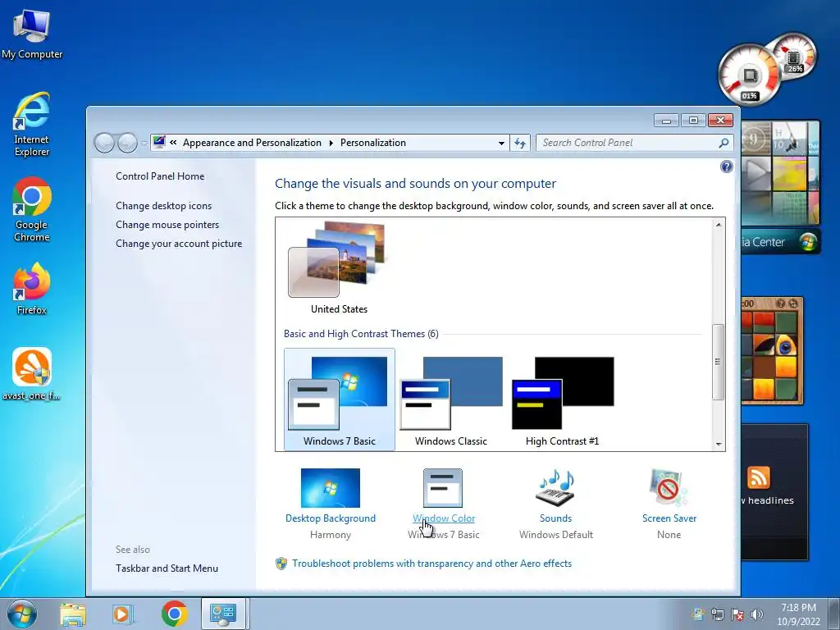
Task: Open Firefox desktop shortcut
Action: click(x=32, y=289)
